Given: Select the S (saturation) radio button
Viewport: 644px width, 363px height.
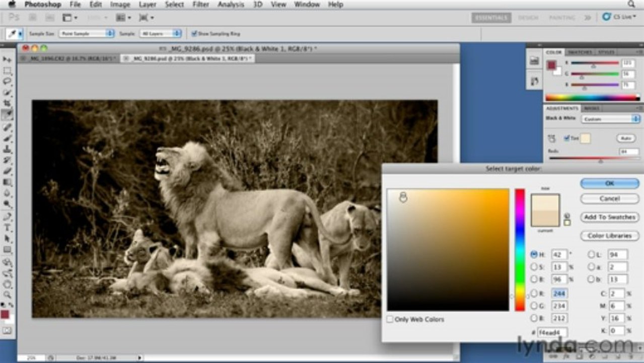Looking at the screenshot, I should click(534, 267).
